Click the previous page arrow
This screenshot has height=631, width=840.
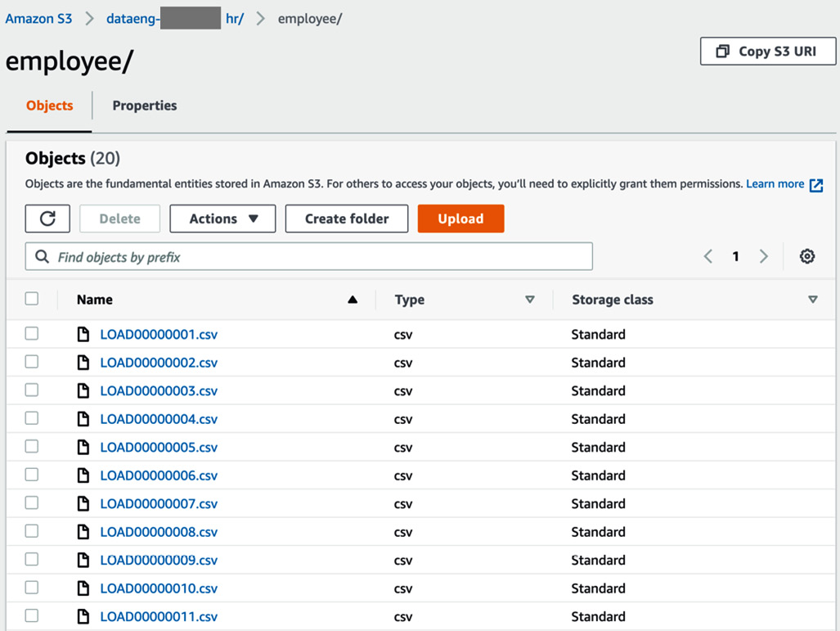point(707,255)
